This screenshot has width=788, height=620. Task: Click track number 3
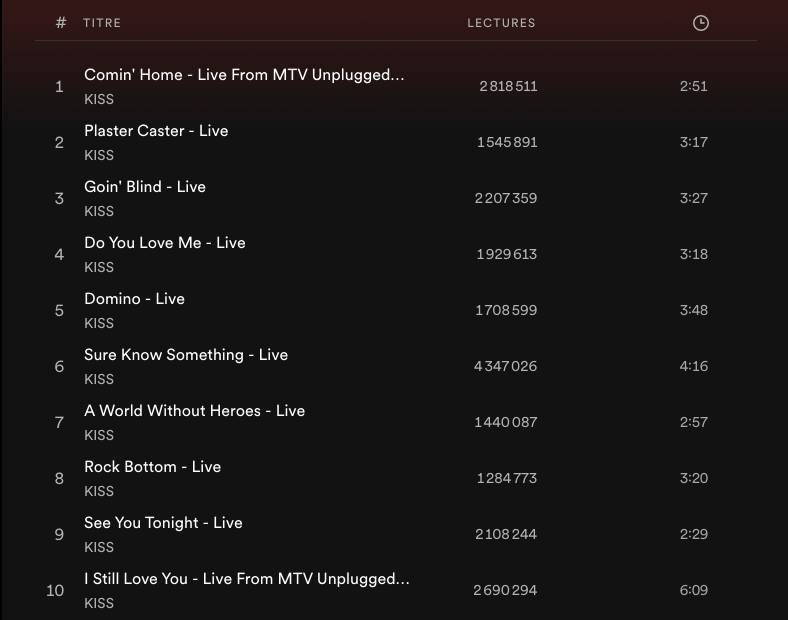[x=59, y=198]
